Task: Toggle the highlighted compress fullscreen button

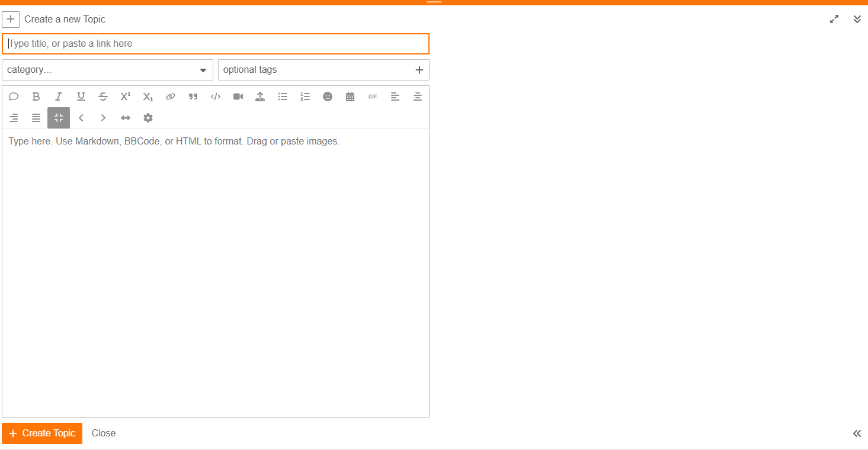Action: (59, 118)
